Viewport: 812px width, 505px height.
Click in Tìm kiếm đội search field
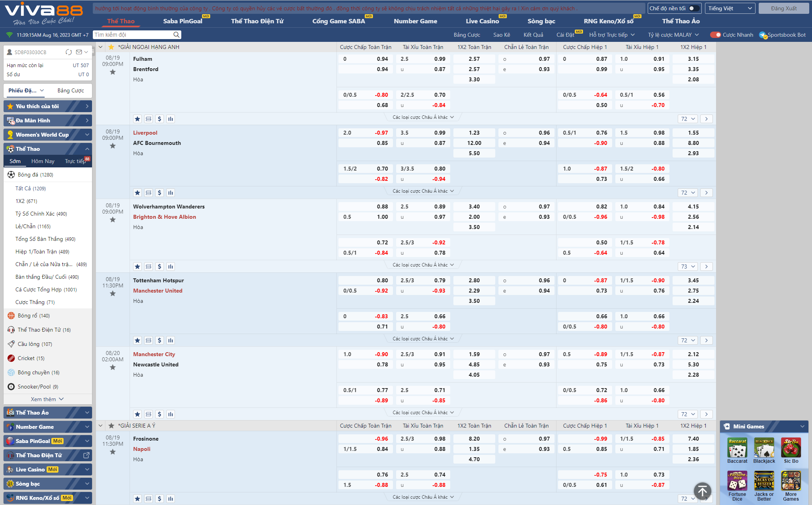133,35
